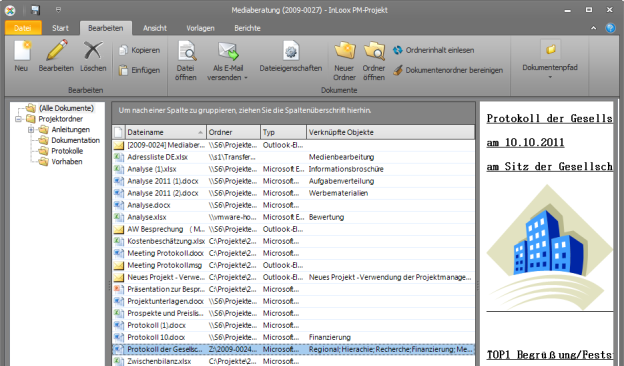Click Verknüpfte Objekte column header
624x366 pixels.
pyautogui.click(x=390, y=132)
